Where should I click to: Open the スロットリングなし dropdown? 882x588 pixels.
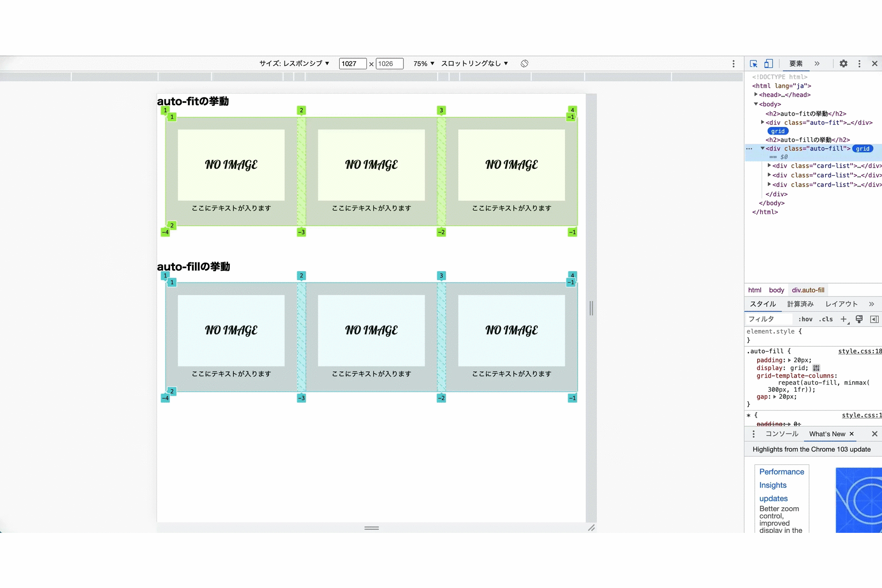pos(475,64)
